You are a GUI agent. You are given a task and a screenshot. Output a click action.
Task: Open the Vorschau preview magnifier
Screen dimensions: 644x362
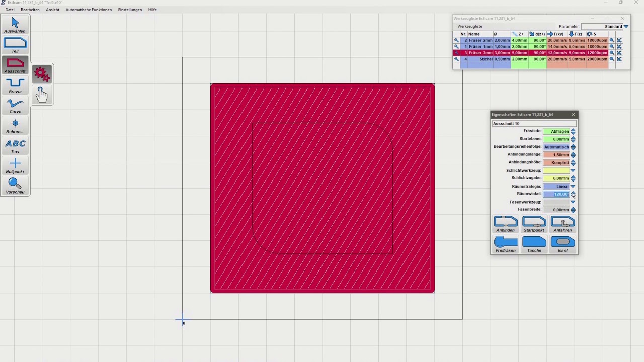click(x=15, y=186)
